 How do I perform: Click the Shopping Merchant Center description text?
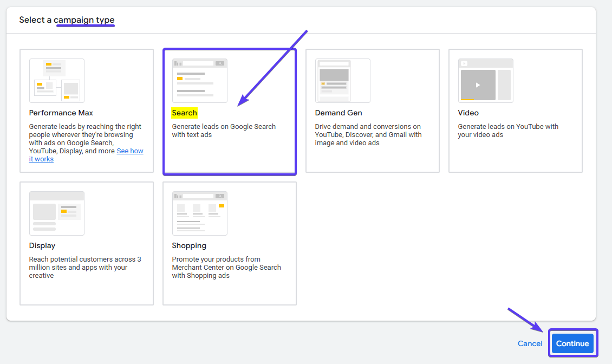tap(226, 267)
